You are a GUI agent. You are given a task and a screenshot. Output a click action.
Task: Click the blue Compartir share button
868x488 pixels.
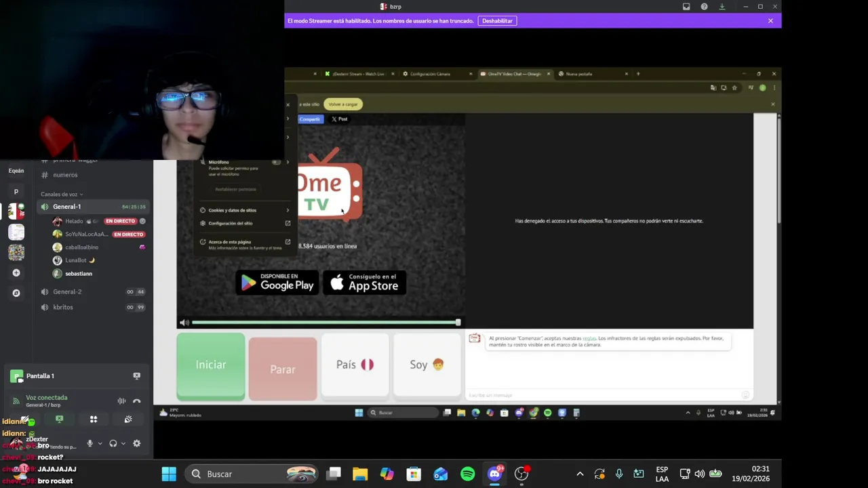pyautogui.click(x=310, y=119)
